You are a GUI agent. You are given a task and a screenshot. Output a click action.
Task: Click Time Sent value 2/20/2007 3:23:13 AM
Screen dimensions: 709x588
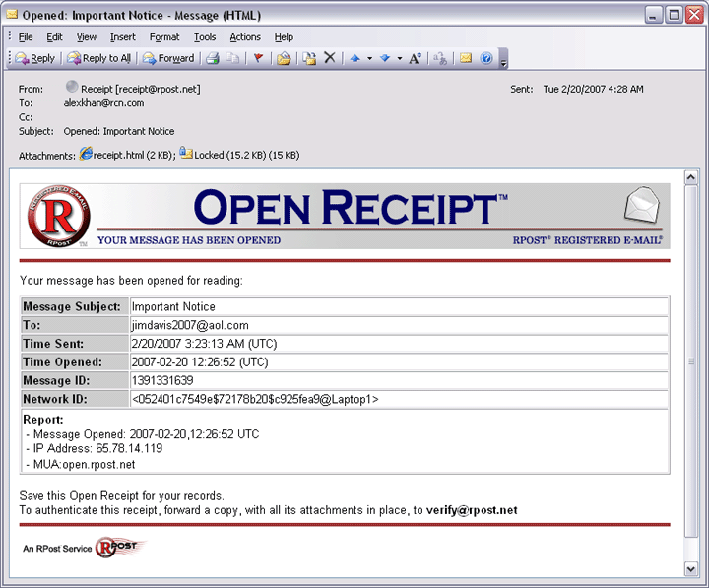click(204, 344)
